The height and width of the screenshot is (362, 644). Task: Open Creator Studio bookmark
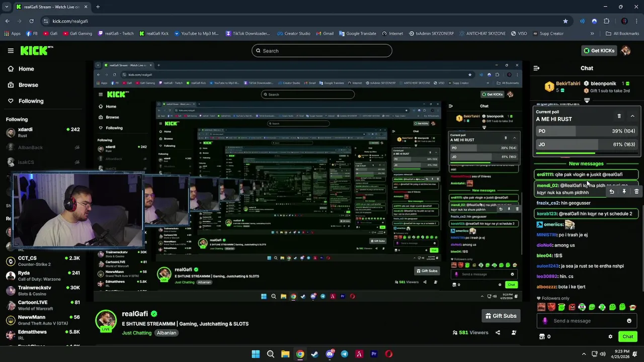click(293, 34)
